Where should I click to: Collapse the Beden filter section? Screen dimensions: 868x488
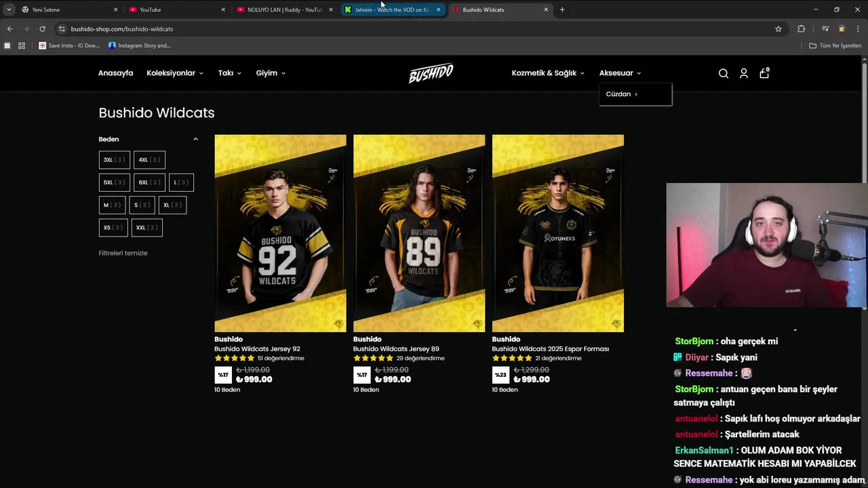click(x=195, y=139)
